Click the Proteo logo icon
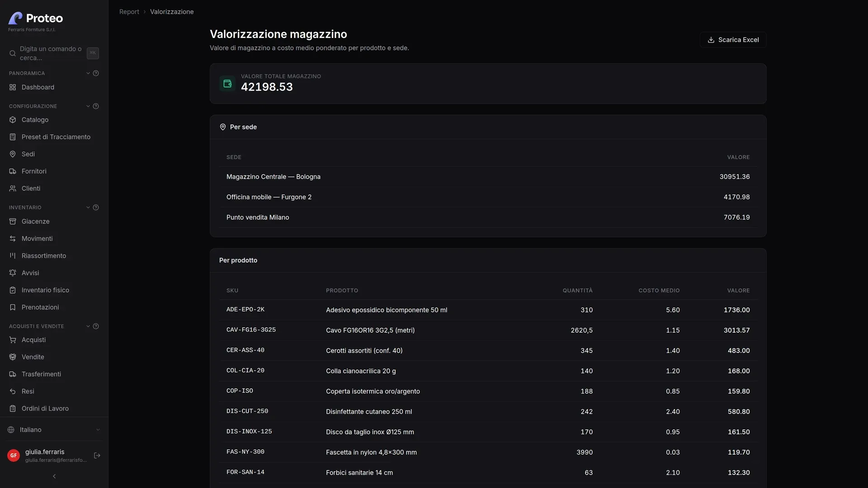 point(15,18)
